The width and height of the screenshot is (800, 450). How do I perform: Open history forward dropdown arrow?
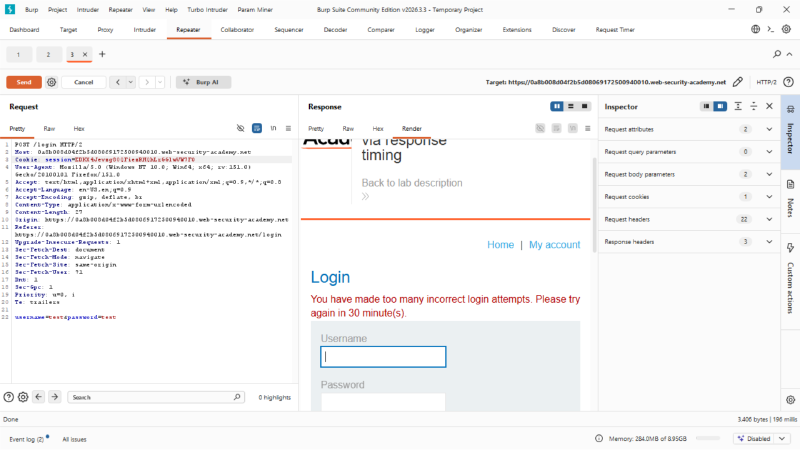(160, 82)
